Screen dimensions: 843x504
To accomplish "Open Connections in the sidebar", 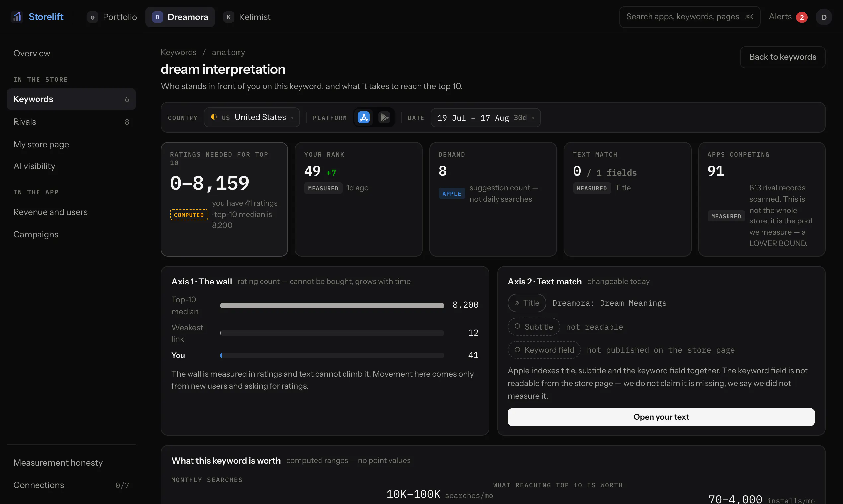I will (x=71, y=485).
